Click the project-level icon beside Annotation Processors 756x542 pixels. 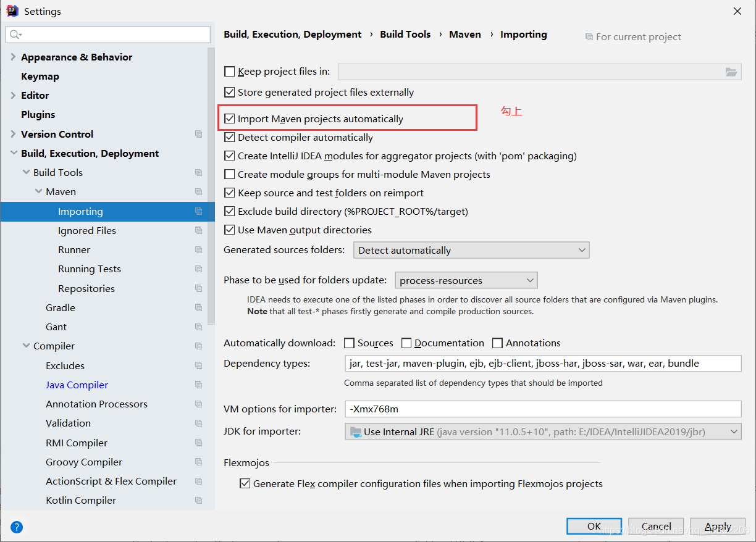click(x=198, y=404)
